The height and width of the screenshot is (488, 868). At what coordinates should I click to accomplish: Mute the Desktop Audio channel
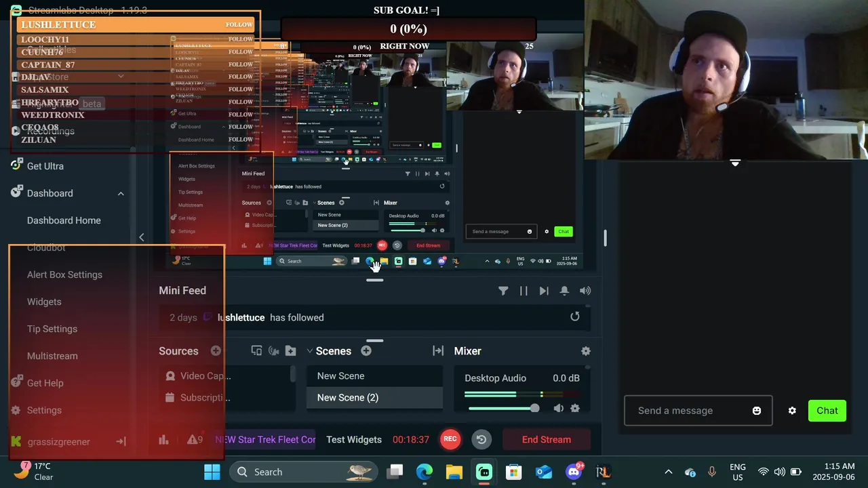pyautogui.click(x=558, y=408)
